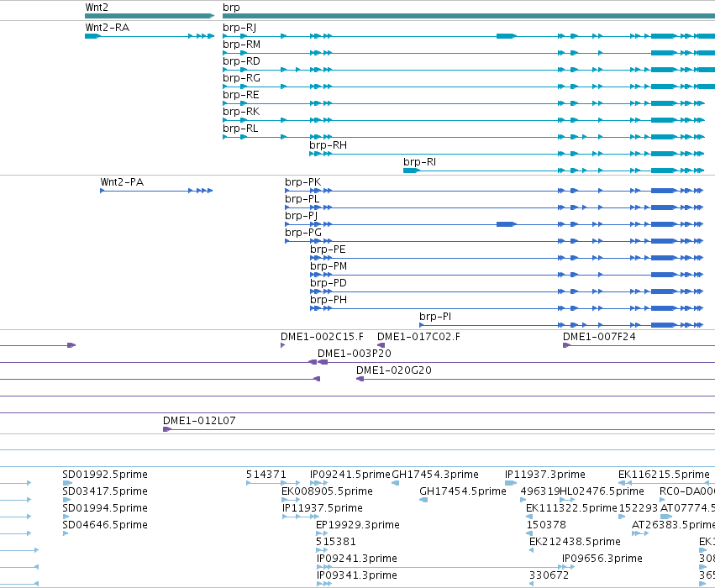Click the brp-PE protein label
715x588 pixels.
point(328,249)
